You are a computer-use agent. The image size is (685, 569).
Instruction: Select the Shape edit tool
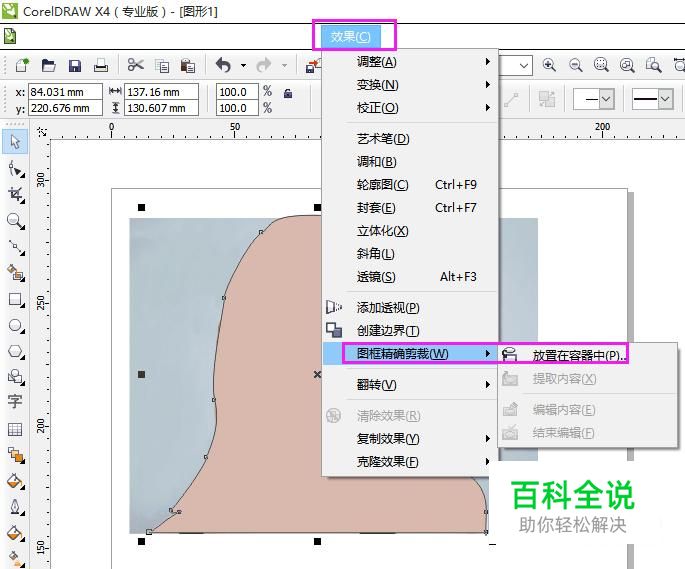coord(16,169)
